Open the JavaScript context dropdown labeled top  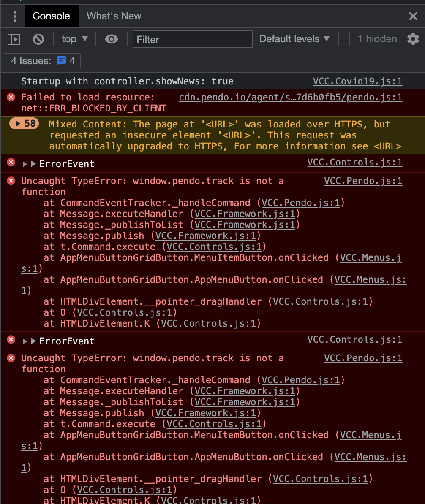tap(74, 39)
